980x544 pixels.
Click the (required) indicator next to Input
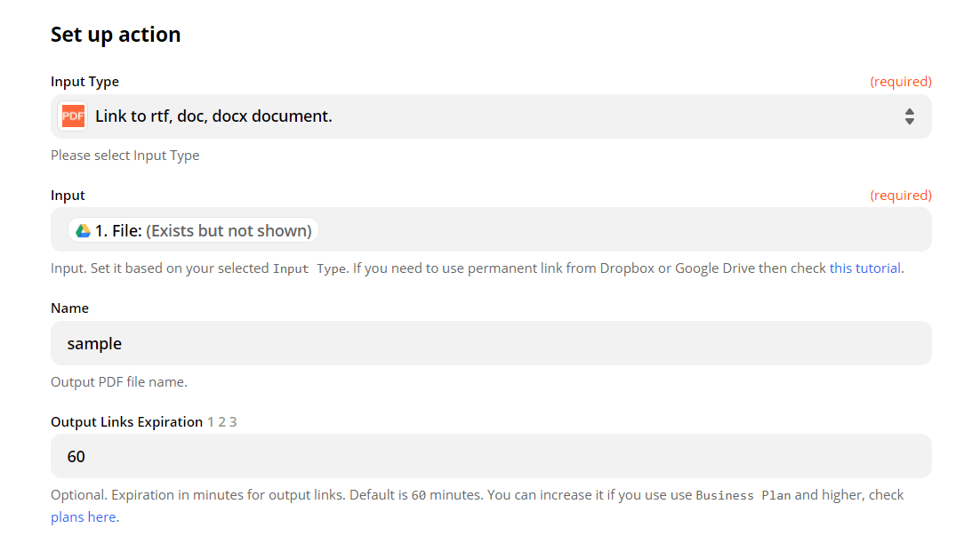pos(901,195)
